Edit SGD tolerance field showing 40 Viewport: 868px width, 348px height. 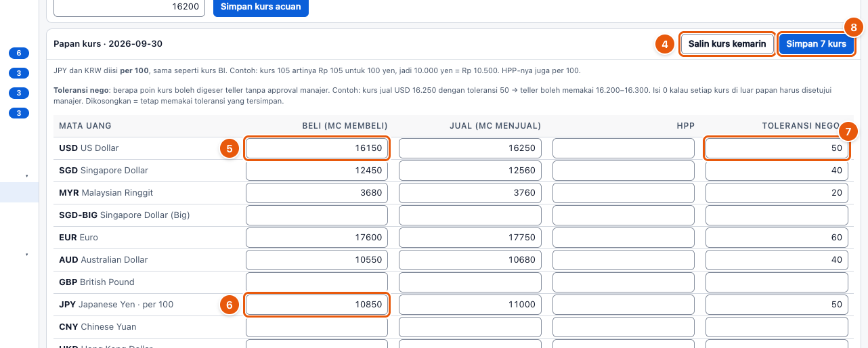point(777,171)
